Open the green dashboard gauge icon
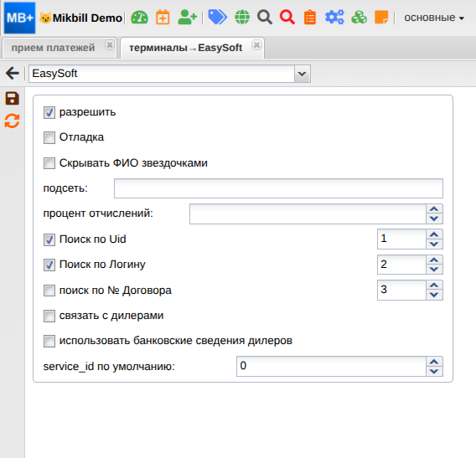 pyautogui.click(x=139, y=18)
